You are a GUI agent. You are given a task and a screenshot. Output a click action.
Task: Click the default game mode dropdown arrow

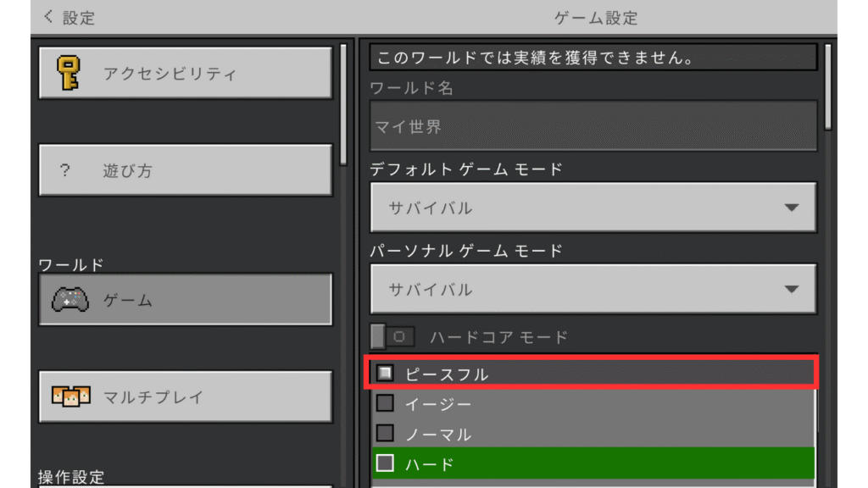point(792,208)
